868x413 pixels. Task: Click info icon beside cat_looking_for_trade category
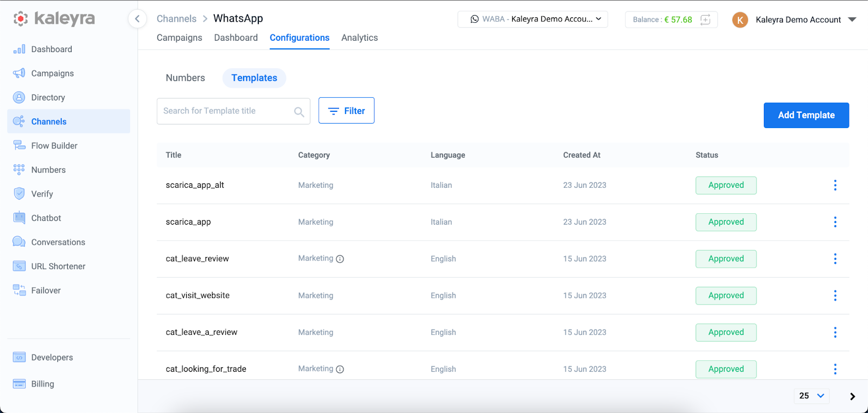(x=340, y=369)
